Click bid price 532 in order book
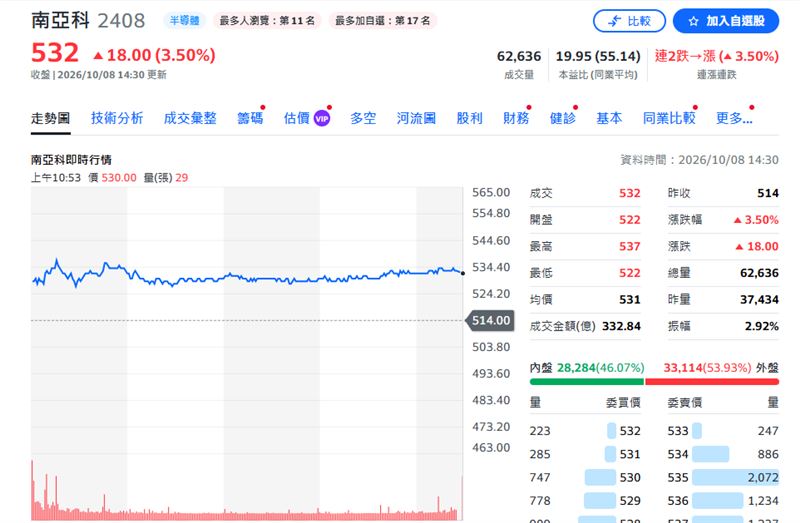This screenshot has height=523, width=800. tap(630, 431)
